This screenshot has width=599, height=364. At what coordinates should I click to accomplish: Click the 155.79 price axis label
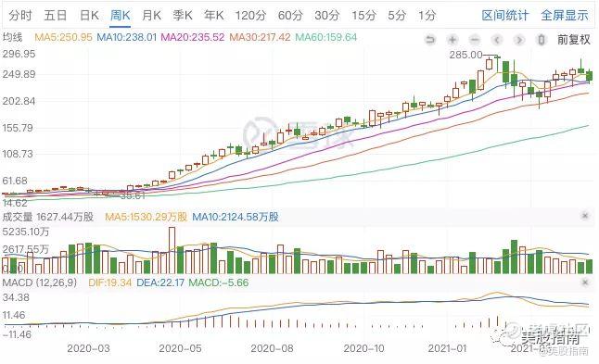(x=18, y=128)
